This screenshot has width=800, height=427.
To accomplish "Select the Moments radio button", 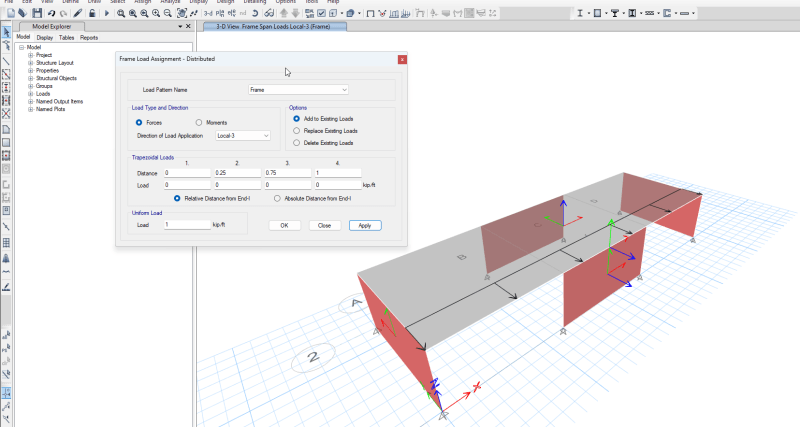I will pos(199,122).
